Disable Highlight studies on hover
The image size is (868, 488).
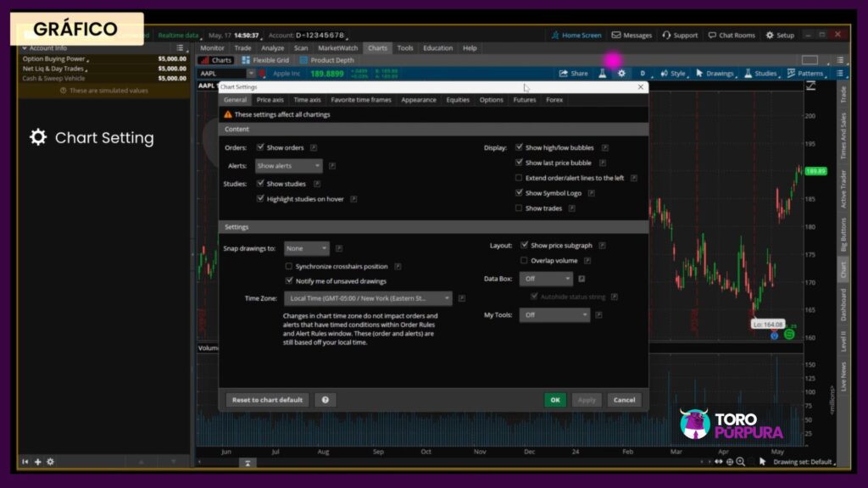click(x=260, y=198)
